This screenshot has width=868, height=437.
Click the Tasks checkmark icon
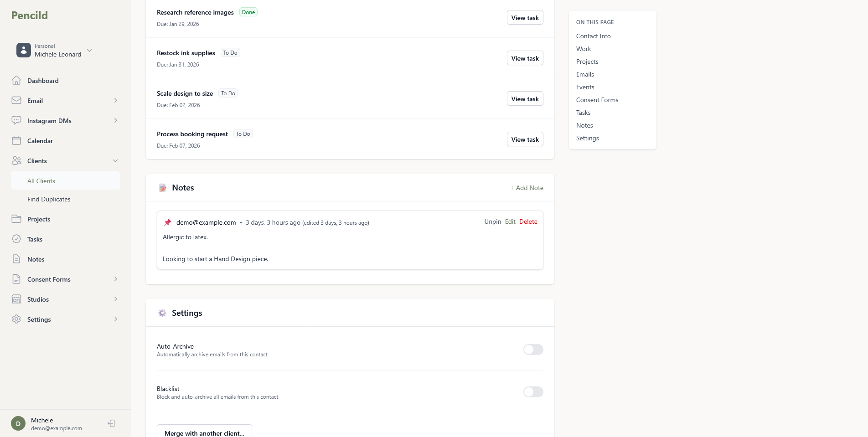click(x=16, y=239)
